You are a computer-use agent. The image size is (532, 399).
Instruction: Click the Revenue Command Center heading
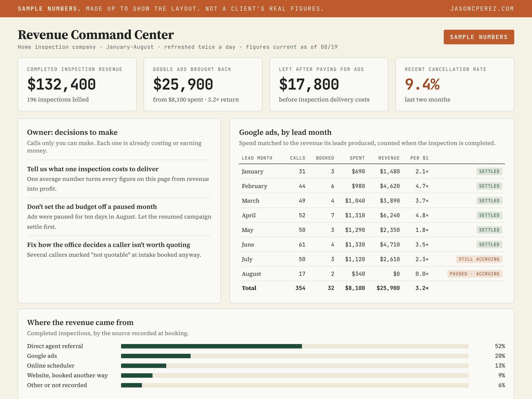96,35
